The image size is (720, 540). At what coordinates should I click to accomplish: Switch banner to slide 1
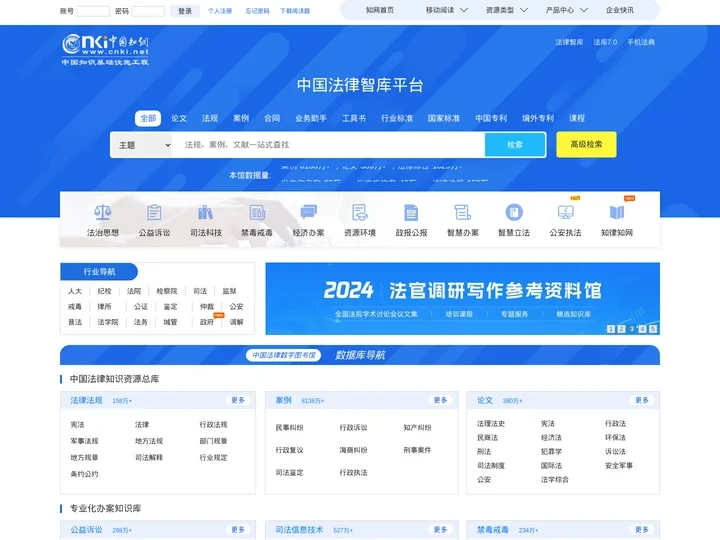611,329
